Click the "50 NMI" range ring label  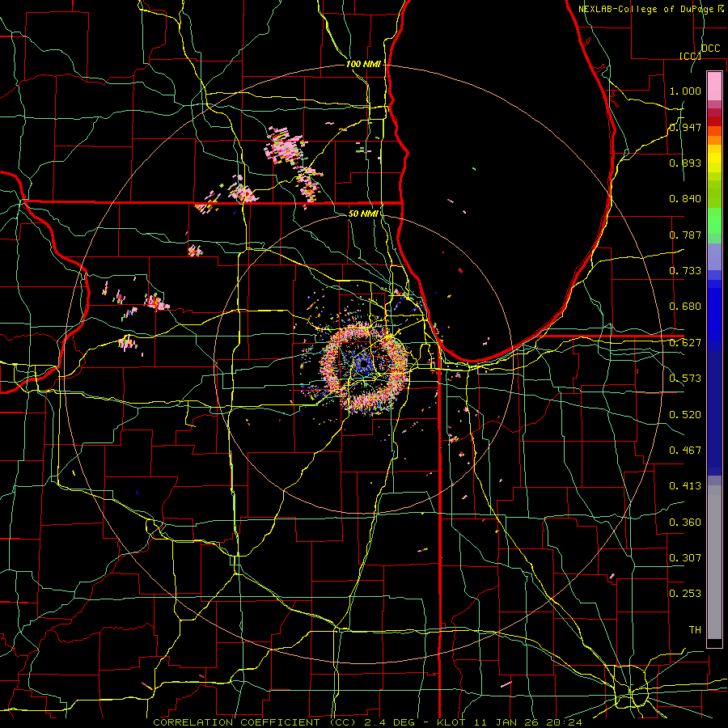pos(363,214)
